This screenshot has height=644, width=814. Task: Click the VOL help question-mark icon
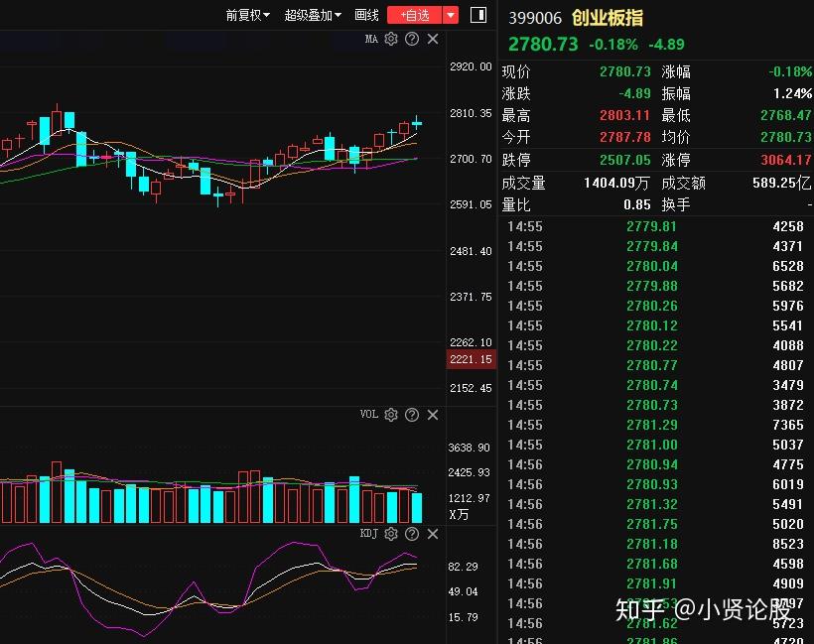[411, 415]
